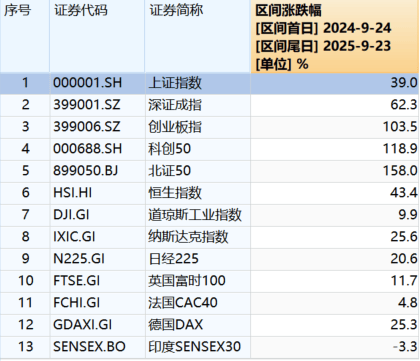Image resolution: width=420 pixels, height=361 pixels.
Task: Click the value -3.3
Action: (405, 347)
